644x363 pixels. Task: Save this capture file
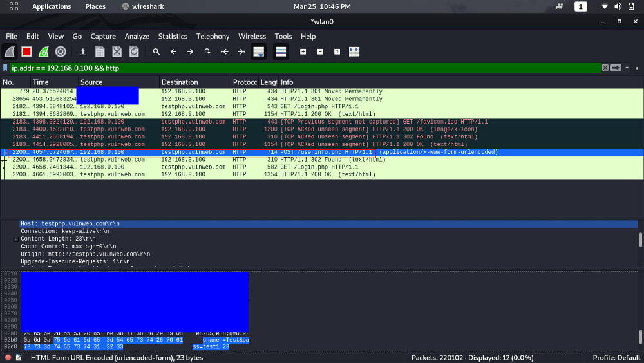100,51
